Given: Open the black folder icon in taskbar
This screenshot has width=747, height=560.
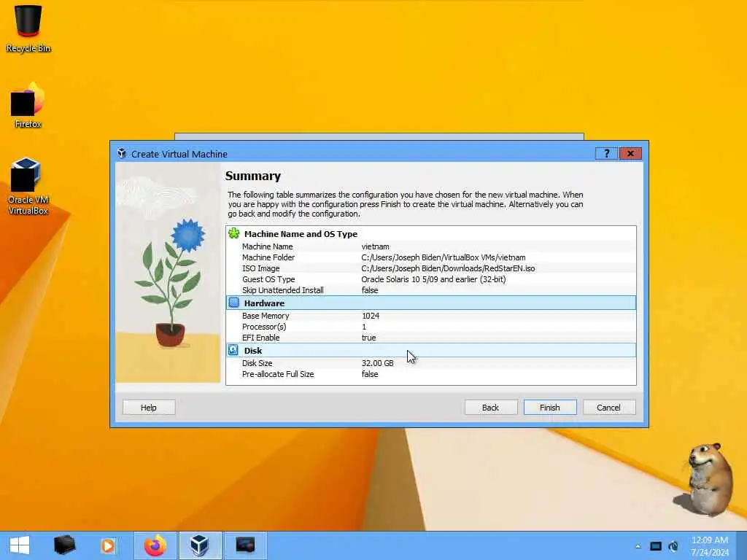Looking at the screenshot, I should [x=64, y=545].
